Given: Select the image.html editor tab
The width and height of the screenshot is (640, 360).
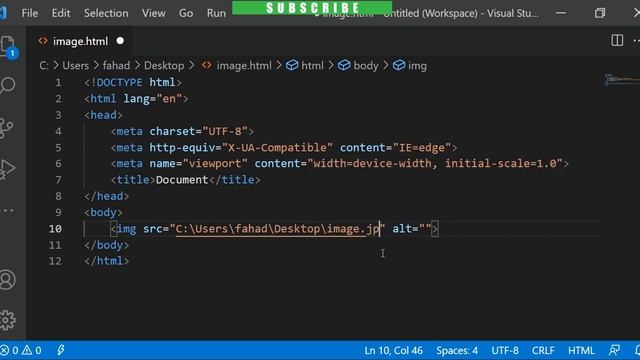Looking at the screenshot, I should [x=80, y=41].
